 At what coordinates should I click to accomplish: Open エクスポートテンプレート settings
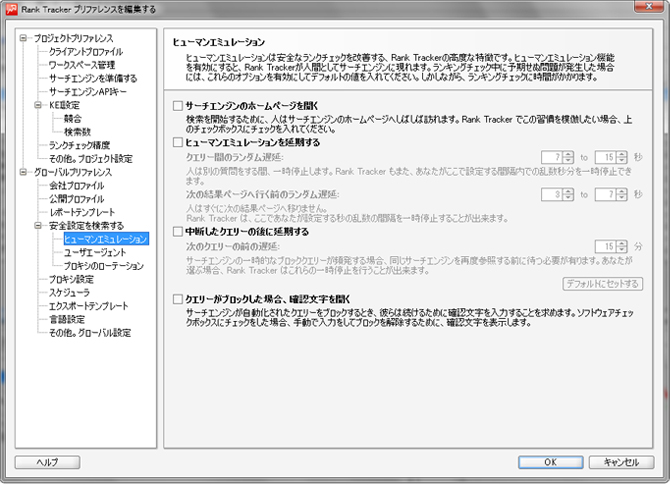[x=88, y=306]
